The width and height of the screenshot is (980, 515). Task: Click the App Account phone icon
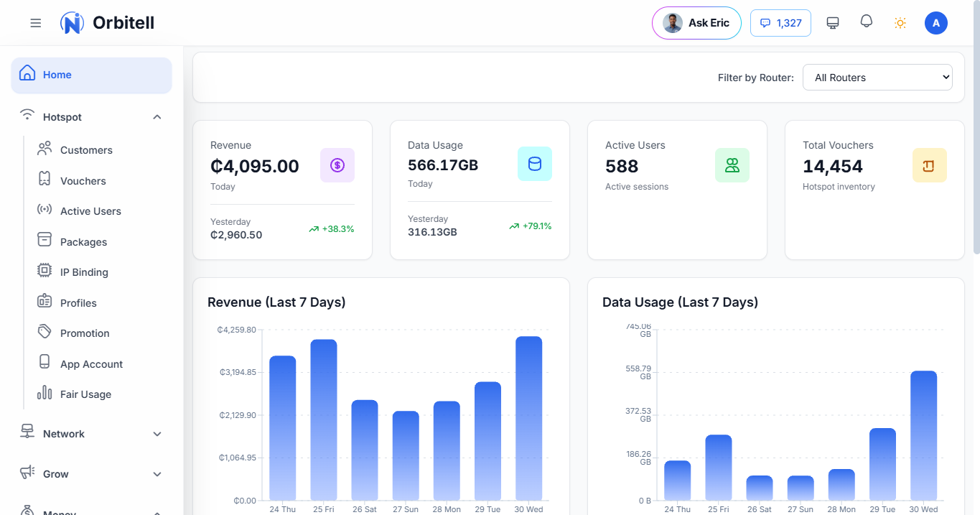tap(45, 362)
